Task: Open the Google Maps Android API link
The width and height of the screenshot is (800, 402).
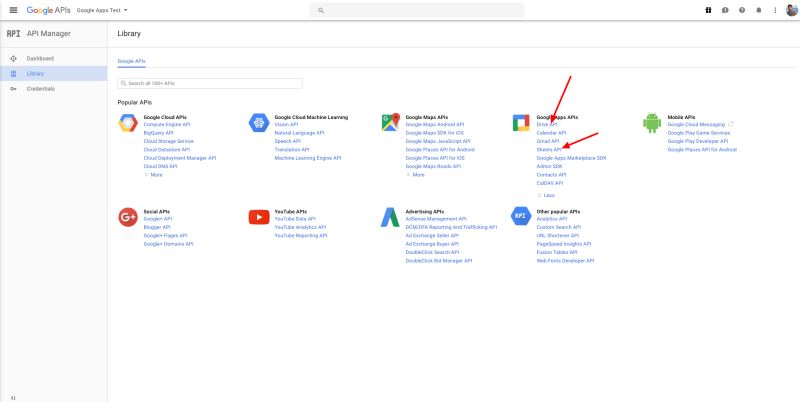Action: pyautogui.click(x=435, y=124)
